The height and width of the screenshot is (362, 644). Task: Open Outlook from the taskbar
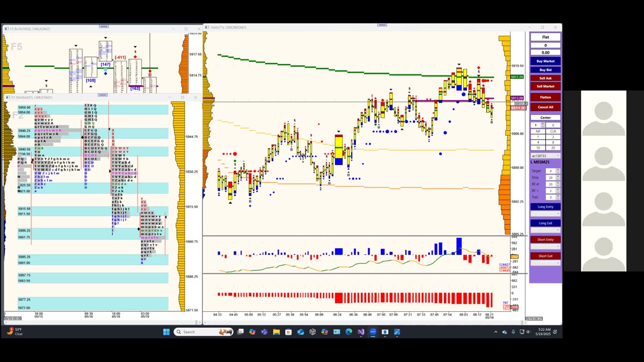(x=300, y=332)
